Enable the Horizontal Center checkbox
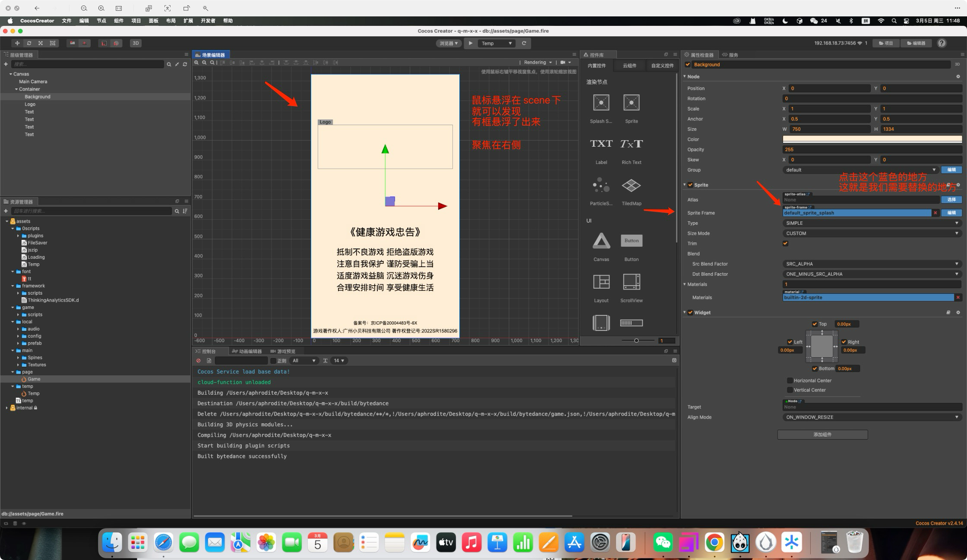967x560 pixels. [790, 381]
